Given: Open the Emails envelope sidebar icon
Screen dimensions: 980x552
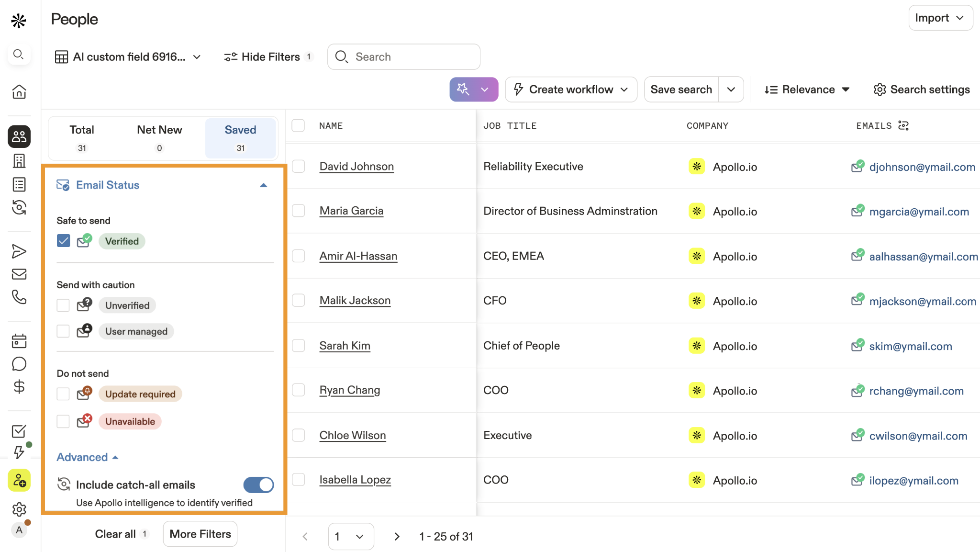Looking at the screenshot, I should pos(19,274).
